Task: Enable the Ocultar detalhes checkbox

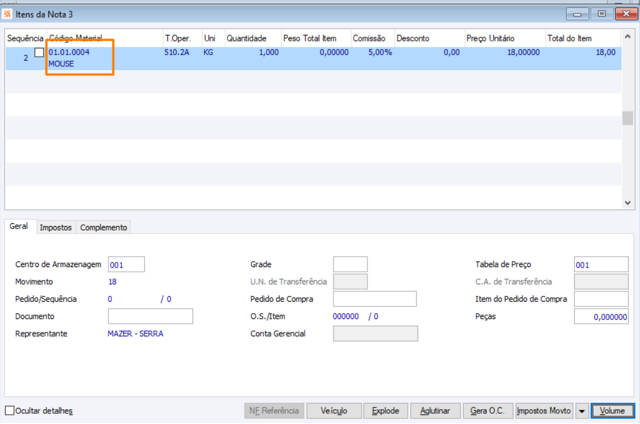Action: point(9,410)
